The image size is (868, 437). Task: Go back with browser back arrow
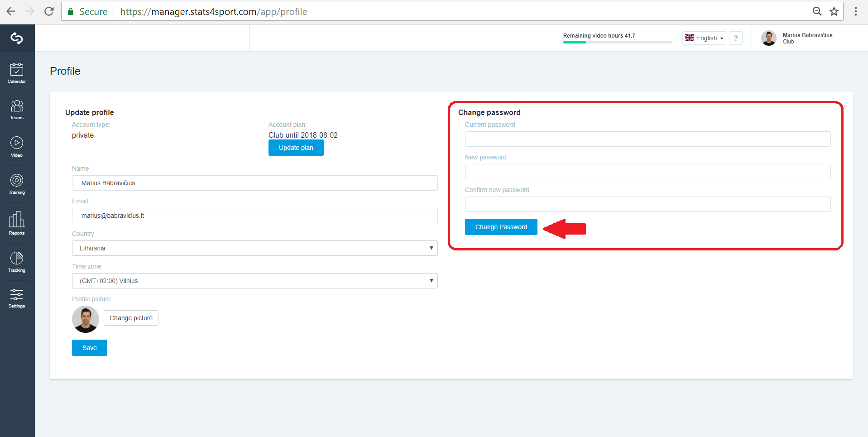click(11, 11)
